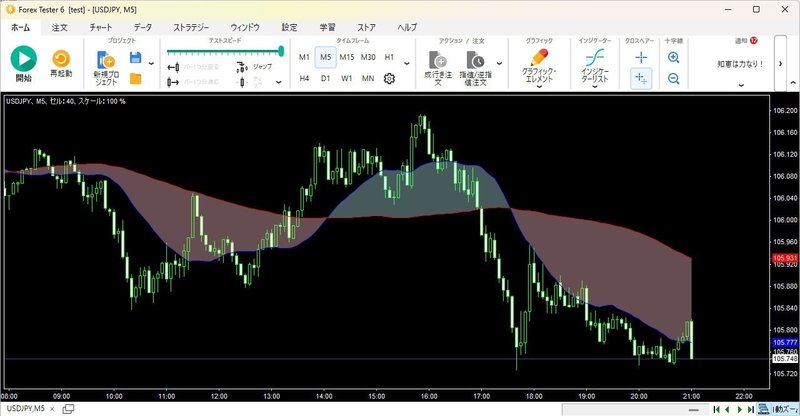
Task: Expand the タイムフレーム group dropdown arrow
Action: pos(407,64)
